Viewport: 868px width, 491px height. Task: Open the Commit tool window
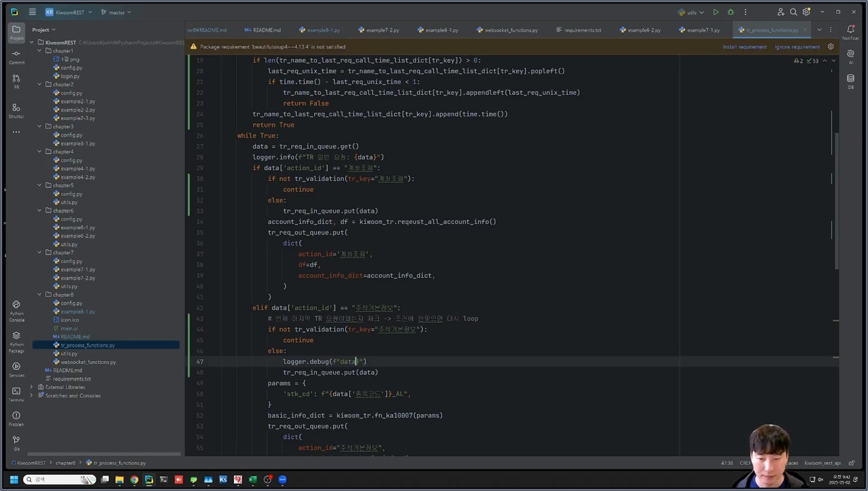coord(16,57)
